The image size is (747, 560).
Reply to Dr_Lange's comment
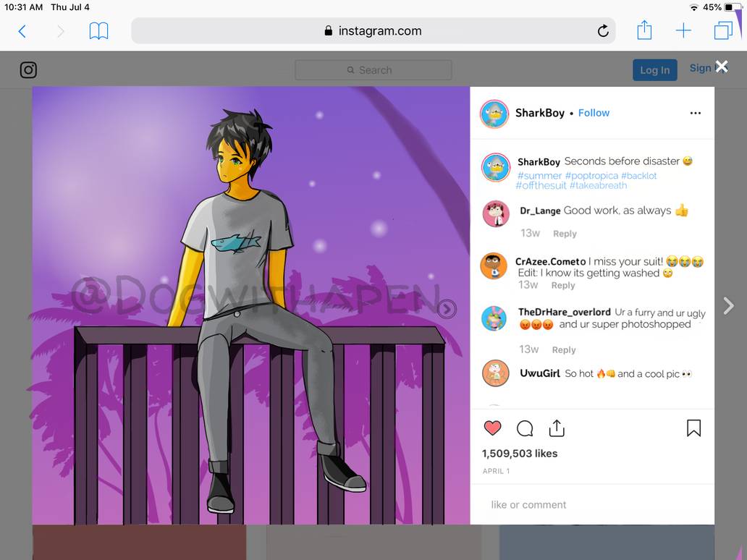(565, 234)
